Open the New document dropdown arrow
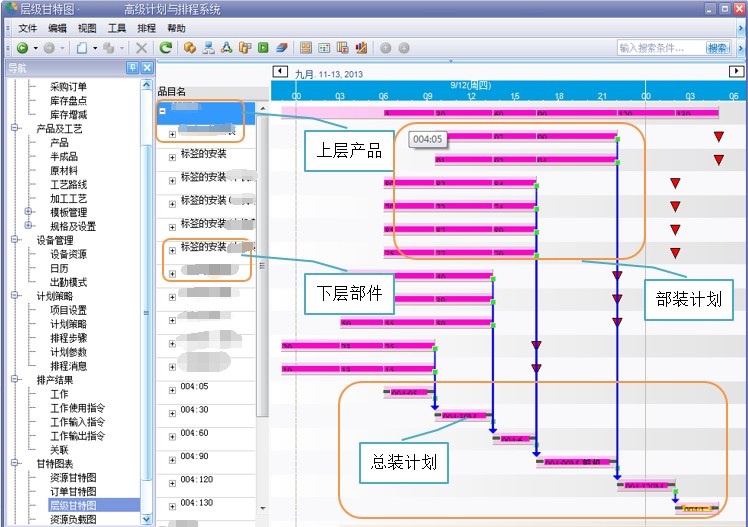 95,48
